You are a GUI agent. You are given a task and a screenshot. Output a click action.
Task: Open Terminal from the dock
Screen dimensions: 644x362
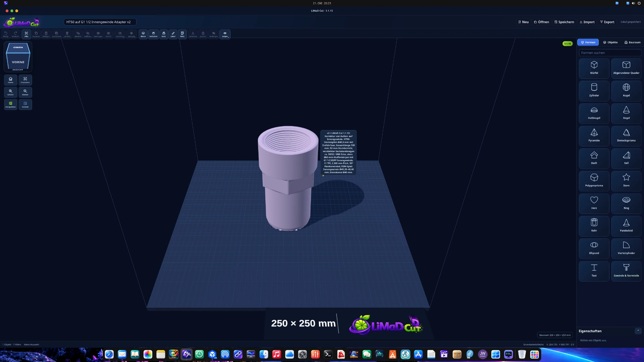[x=328, y=354]
